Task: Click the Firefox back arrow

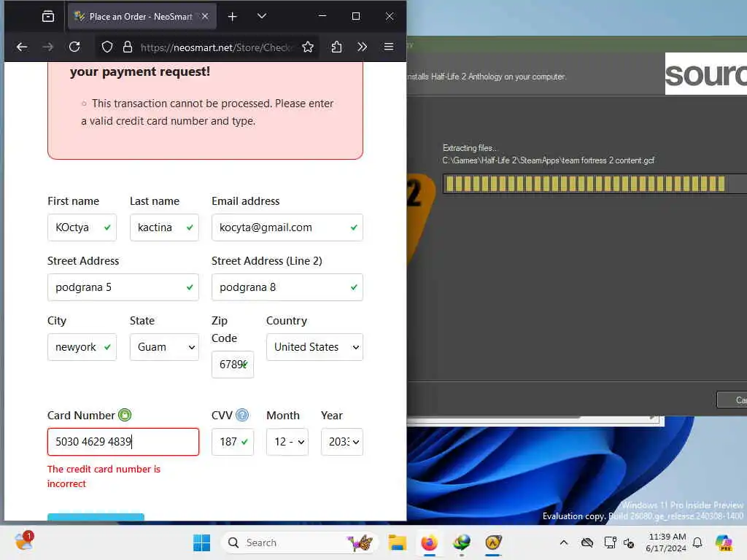Action: click(22, 47)
